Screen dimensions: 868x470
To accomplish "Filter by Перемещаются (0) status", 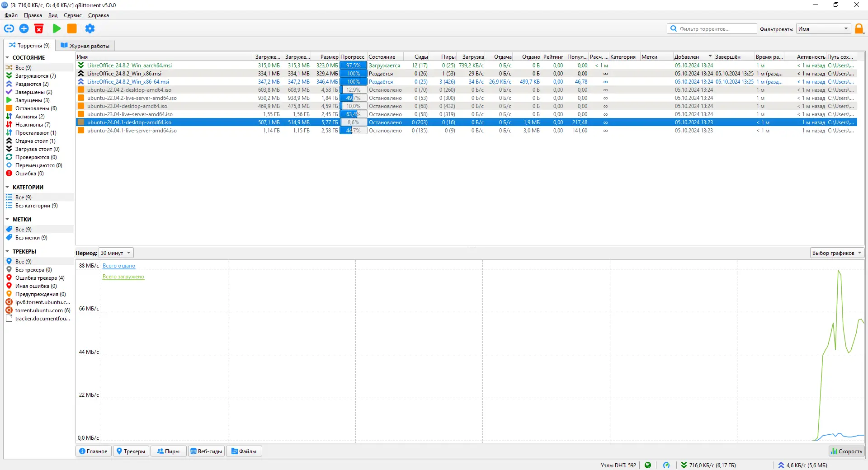I will (39, 165).
